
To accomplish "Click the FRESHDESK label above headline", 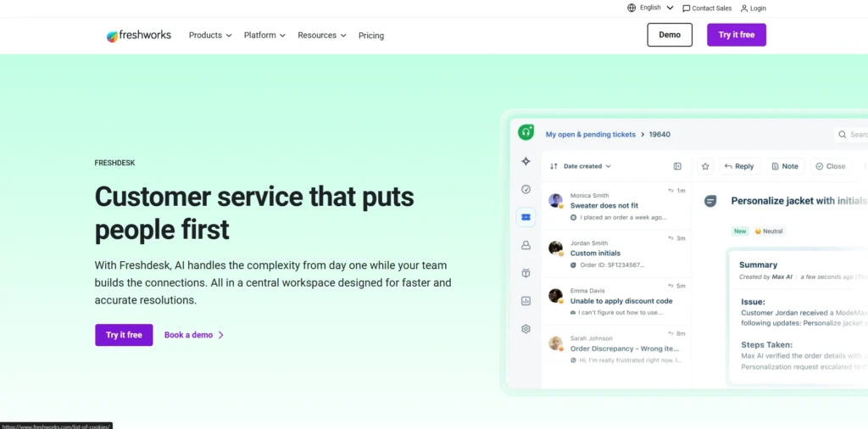I will click(114, 164).
